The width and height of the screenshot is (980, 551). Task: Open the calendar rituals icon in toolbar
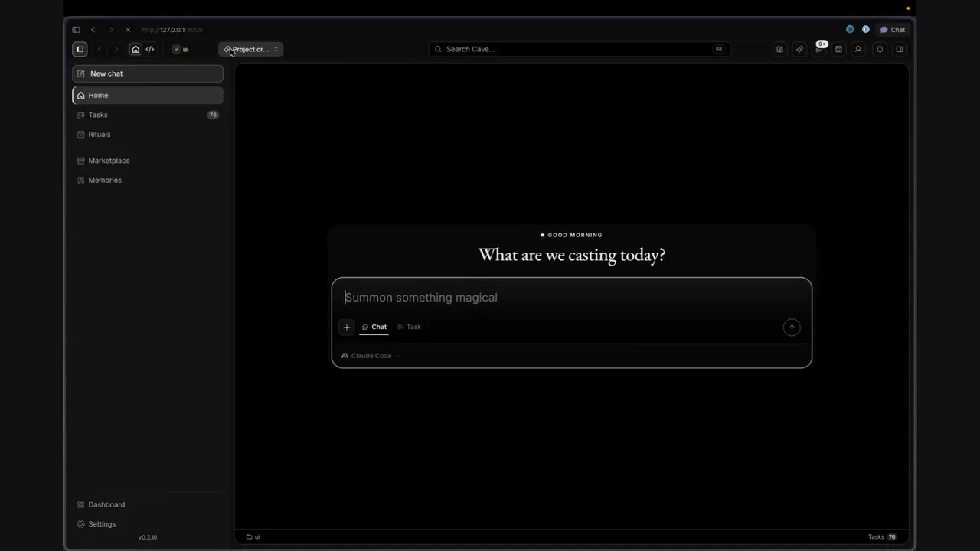point(838,49)
